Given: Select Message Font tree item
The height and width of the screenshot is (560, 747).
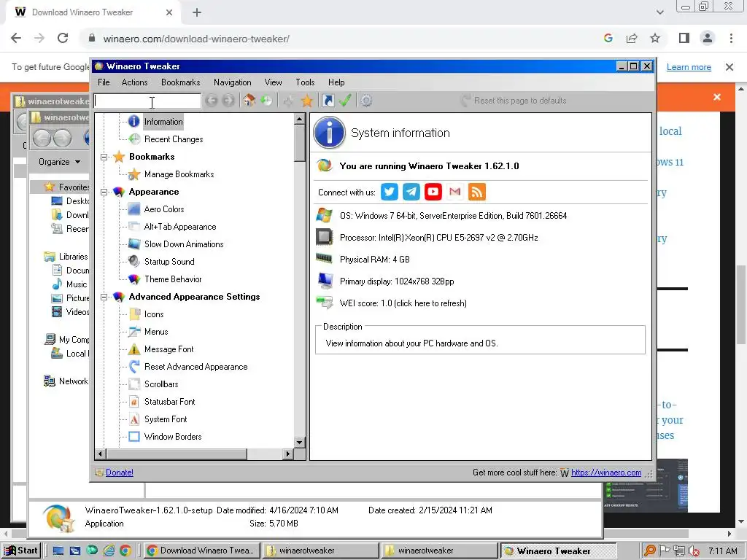Looking at the screenshot, I should (x=169, y=349).
